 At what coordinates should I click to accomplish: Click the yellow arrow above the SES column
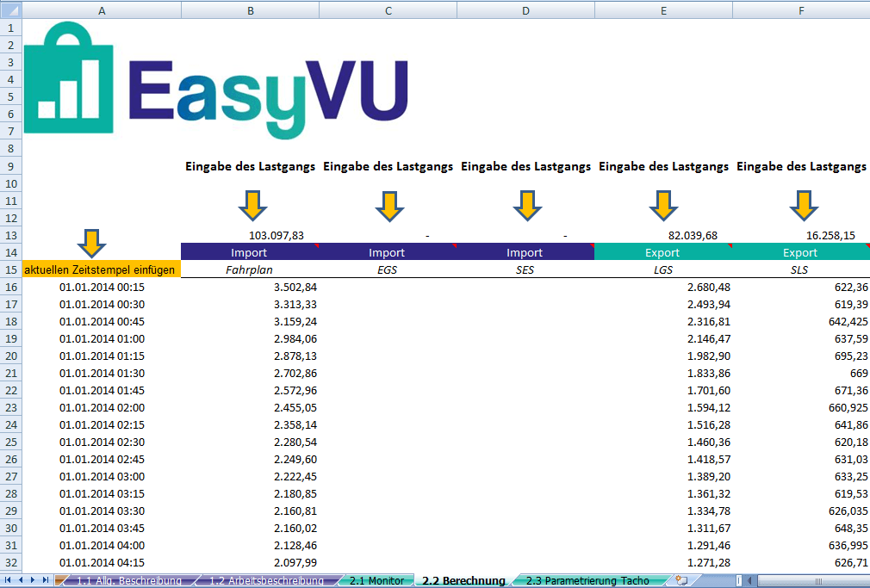(x=526, y=206)
